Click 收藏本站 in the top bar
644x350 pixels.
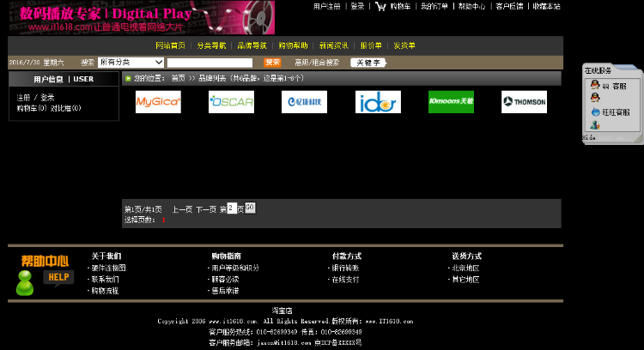pyautogui.click(x=547, y=6)
